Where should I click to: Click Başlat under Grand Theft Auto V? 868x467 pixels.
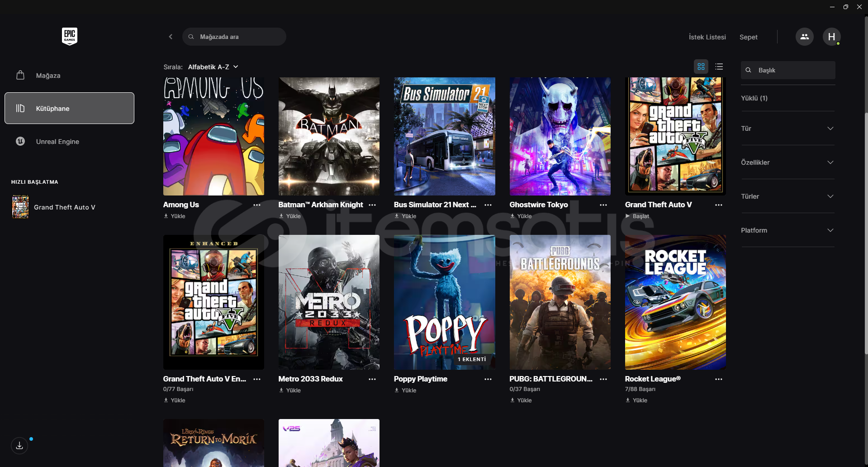[x=637, y=216]
